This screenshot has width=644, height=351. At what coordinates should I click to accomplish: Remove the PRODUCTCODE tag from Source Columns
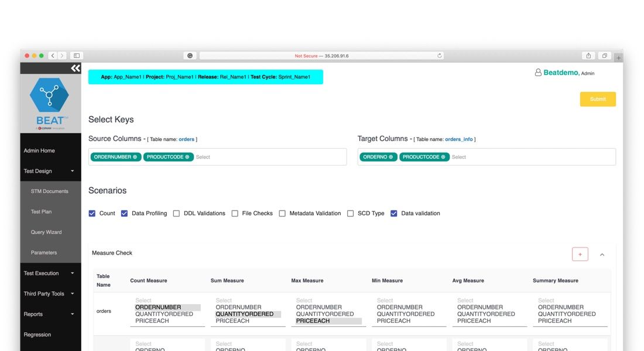click(x=188, y=157)
